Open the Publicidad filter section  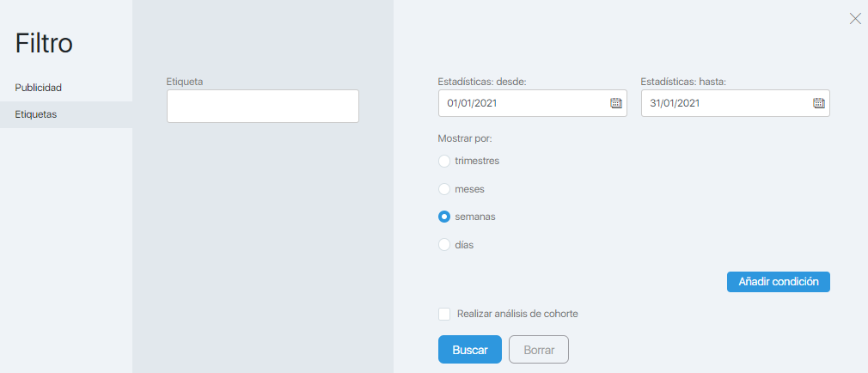(x=39, y=88)
